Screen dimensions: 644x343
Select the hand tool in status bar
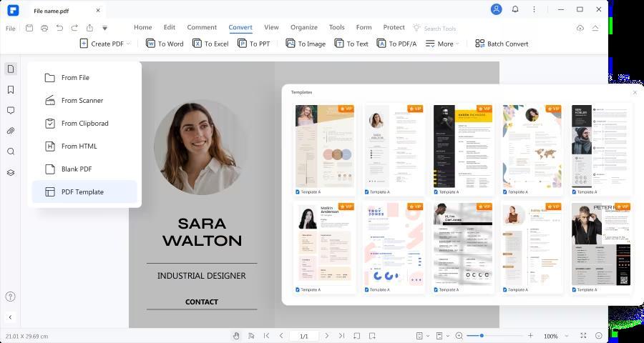(236, 336)
